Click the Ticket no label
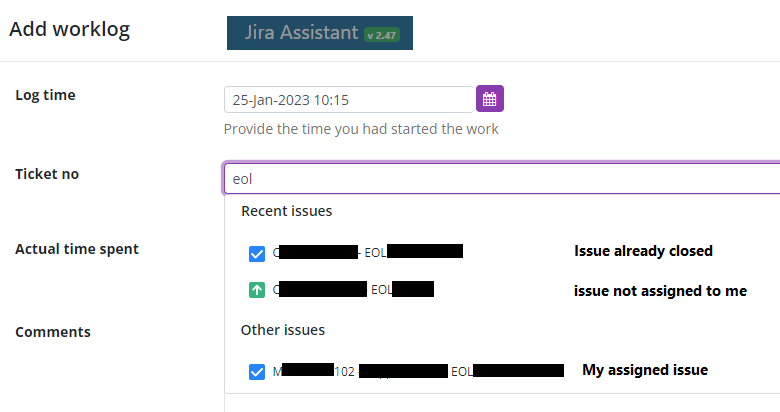Viewport: 780px width, 412px height. coord(47,174)
